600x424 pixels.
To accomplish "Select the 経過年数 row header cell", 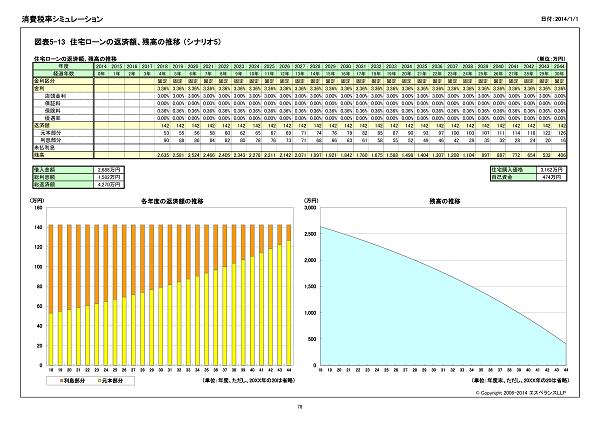I will pyautogui.click(x=64, y=74).
